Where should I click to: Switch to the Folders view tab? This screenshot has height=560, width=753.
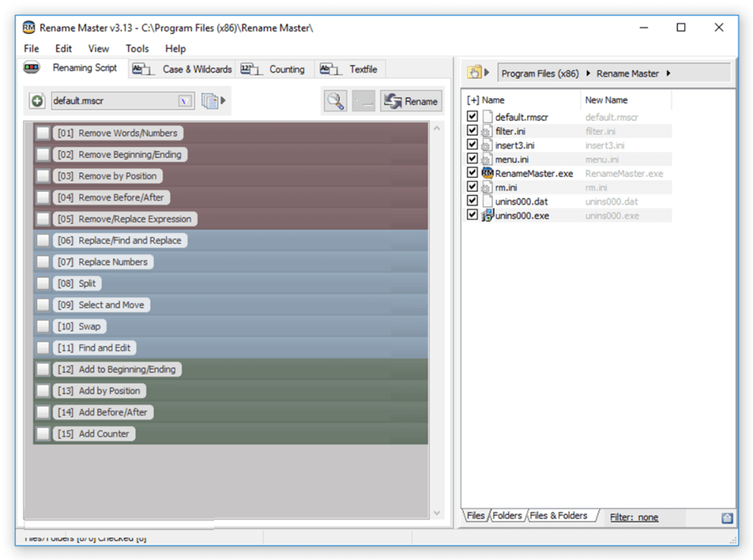coord(507,516)
